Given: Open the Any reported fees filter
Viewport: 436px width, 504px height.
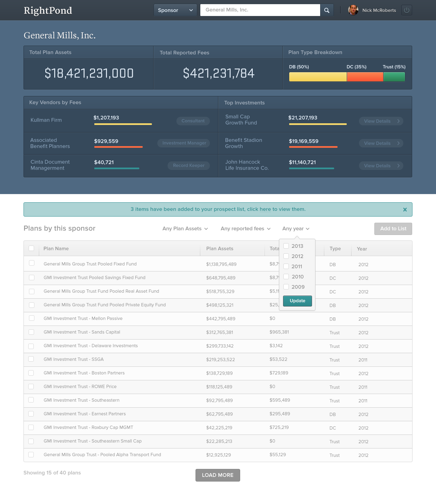Looking at the screenshot, I should [x=245, y=229].
